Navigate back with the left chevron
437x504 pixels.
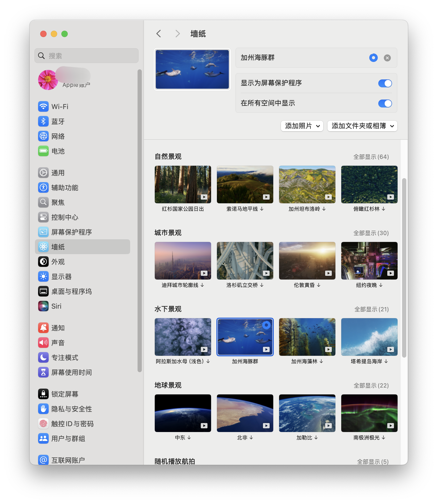tap(159, 34)
